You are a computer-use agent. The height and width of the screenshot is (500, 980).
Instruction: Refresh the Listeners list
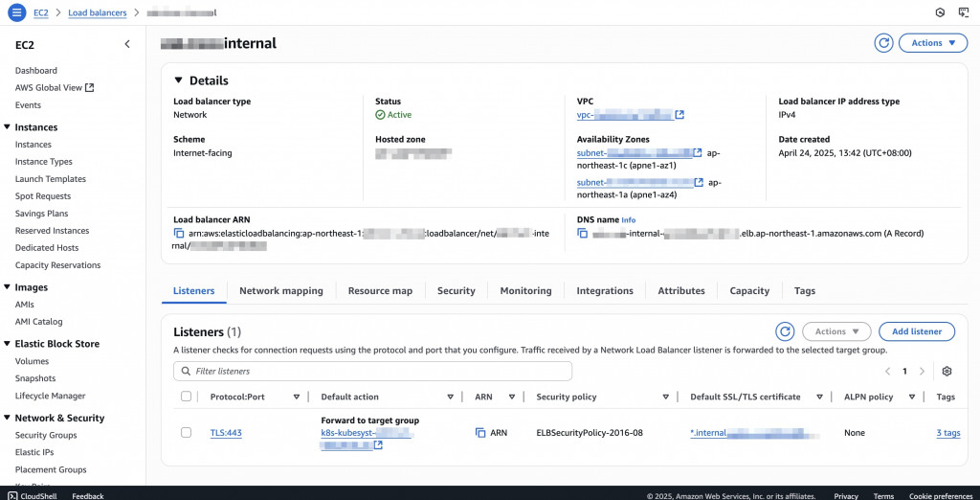click(x=785, y=331)
